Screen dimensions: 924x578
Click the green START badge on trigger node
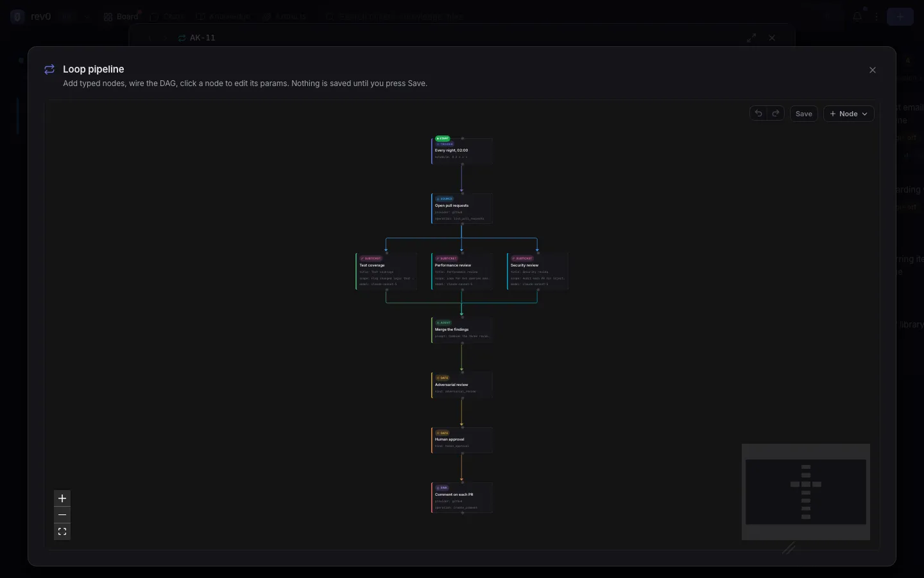pyautogui.click(x=443, y=138)
